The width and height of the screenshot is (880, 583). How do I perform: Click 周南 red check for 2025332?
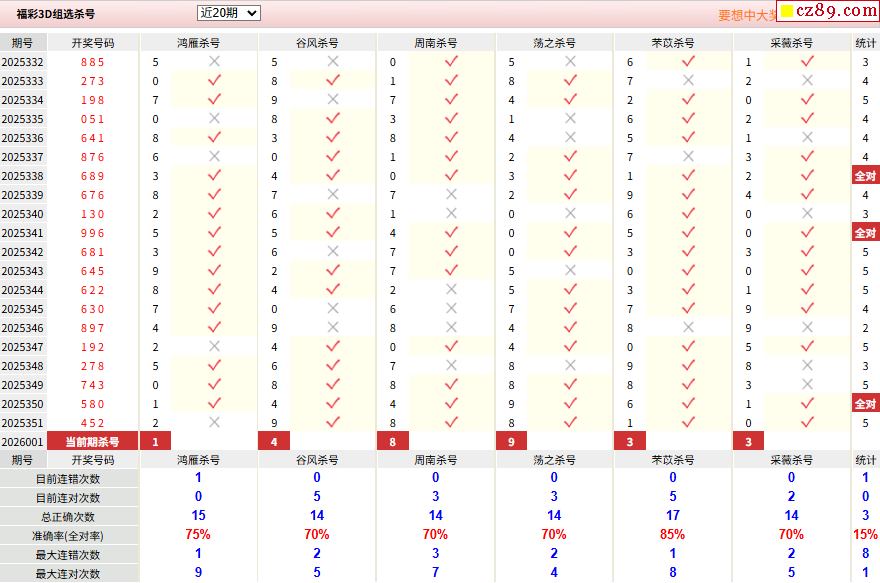(451, 61)
